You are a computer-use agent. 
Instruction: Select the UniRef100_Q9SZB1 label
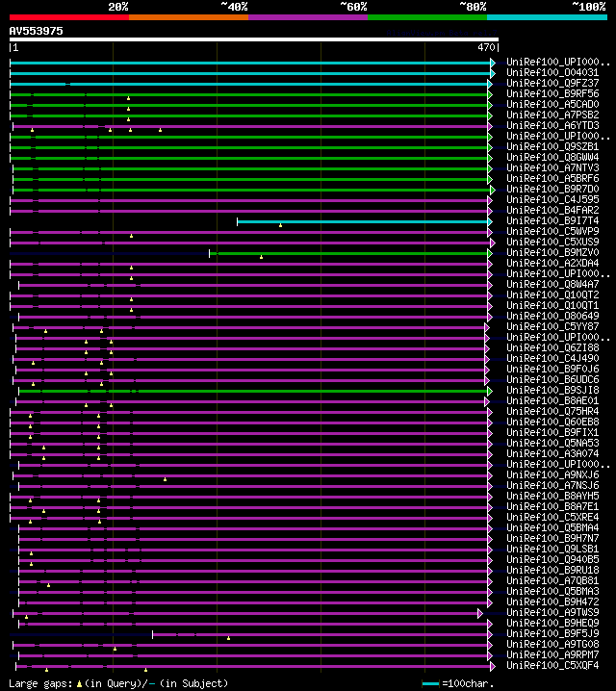pyautogui.click(x=552, y=146)
